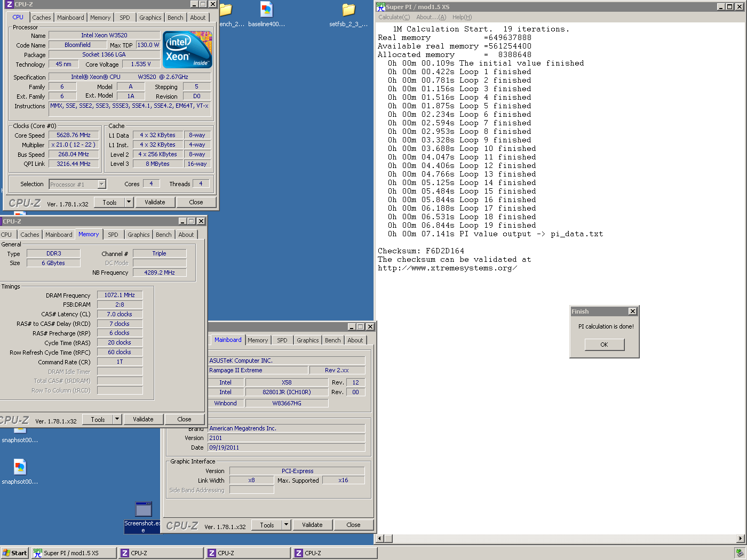Switch to Super PI / mod1.5 XS taskbar item
The width and height of the screenshot is (747, 560).
point(73,553)
